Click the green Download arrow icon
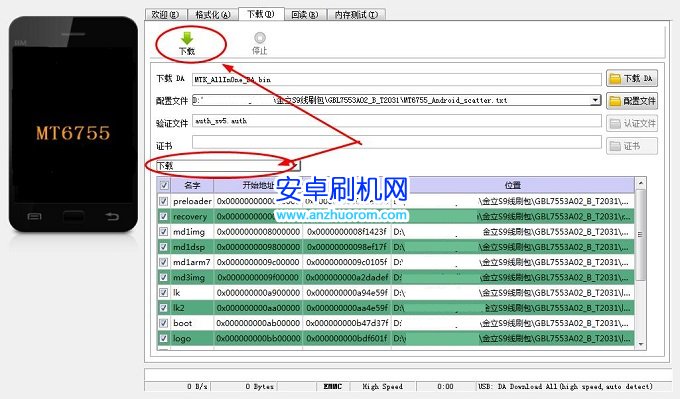Viewport: 680px width, 399px height. pyautogui.click(x=187, y=38)
